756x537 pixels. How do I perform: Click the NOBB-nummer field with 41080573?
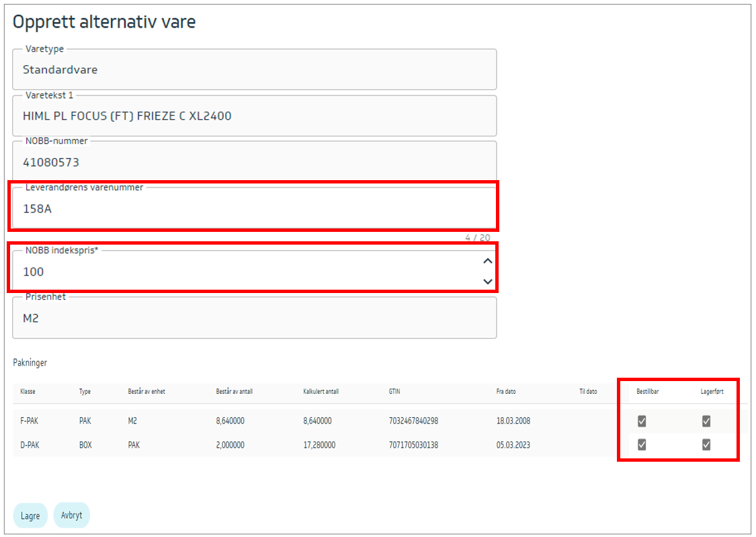pos(254,163)
